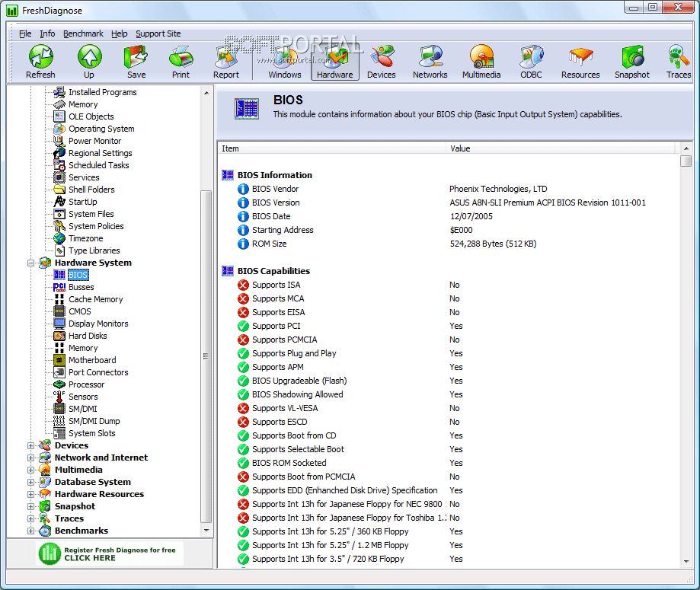Open the Help menu

(x=119, y=33)
